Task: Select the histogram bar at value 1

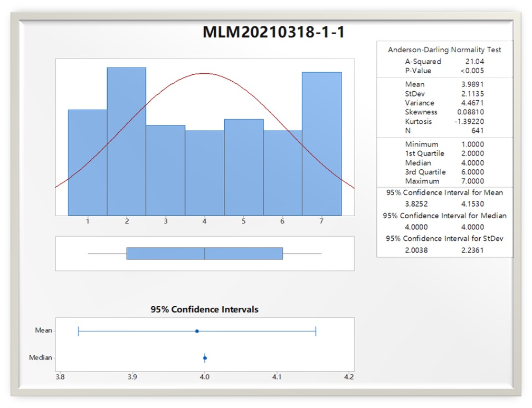Action: click(x=88, y=162)
